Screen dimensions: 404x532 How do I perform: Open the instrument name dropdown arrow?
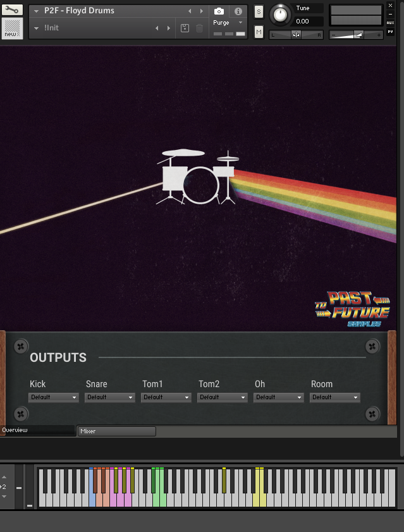pos(36,11)
